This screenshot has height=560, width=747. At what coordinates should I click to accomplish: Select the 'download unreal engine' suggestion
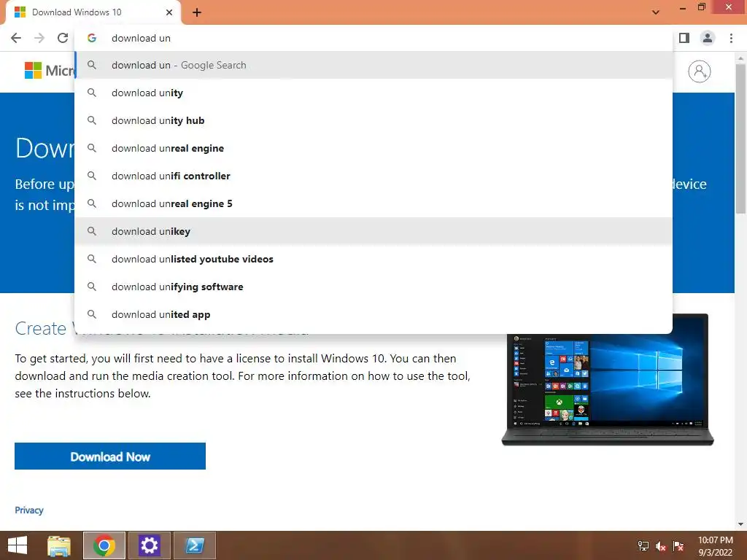click(373, 148)
